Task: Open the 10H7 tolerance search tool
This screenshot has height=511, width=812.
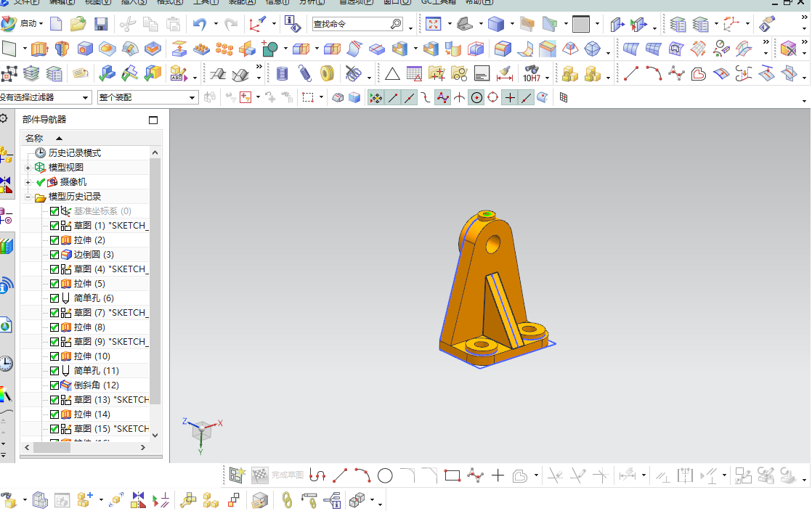Action: pyautogui.click(x=532, y=73)
